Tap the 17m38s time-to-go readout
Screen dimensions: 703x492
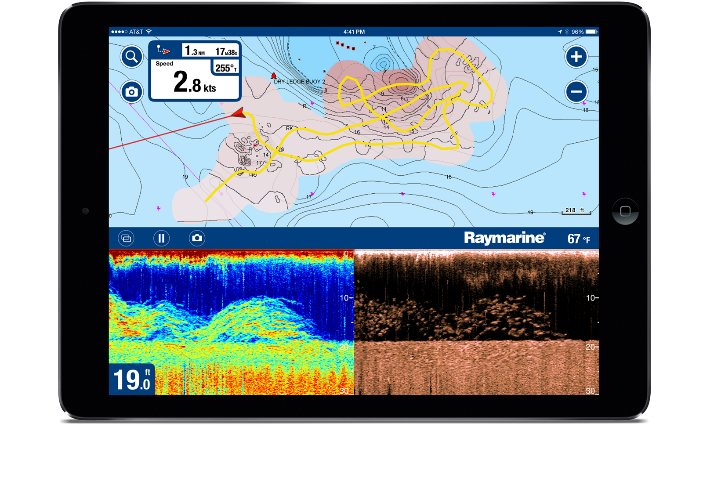click(x=225, y=48)
